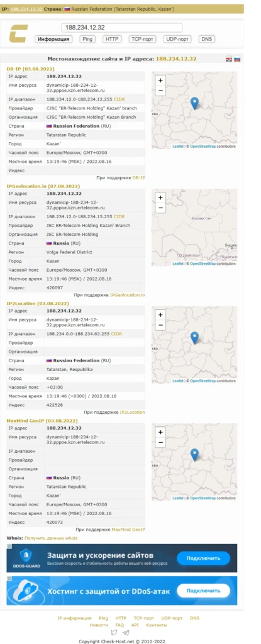Image resolution: width=261 pixels, height=644 pixels.
Task: Switch language with the Russian flag icon
Action: tap(237, 59)
